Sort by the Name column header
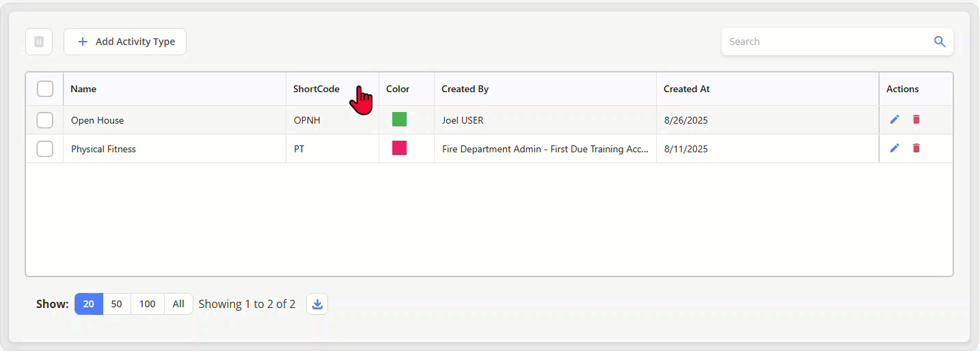 click(83, 89)
